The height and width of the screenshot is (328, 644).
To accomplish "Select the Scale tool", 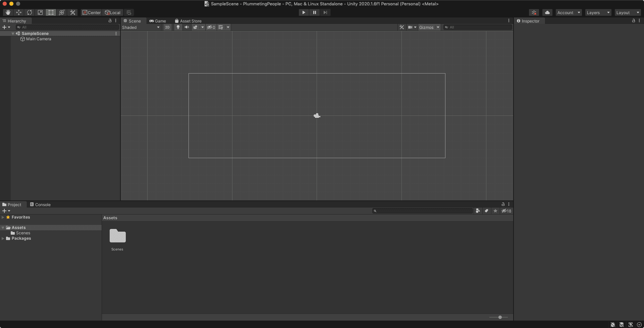I will 40,12.
